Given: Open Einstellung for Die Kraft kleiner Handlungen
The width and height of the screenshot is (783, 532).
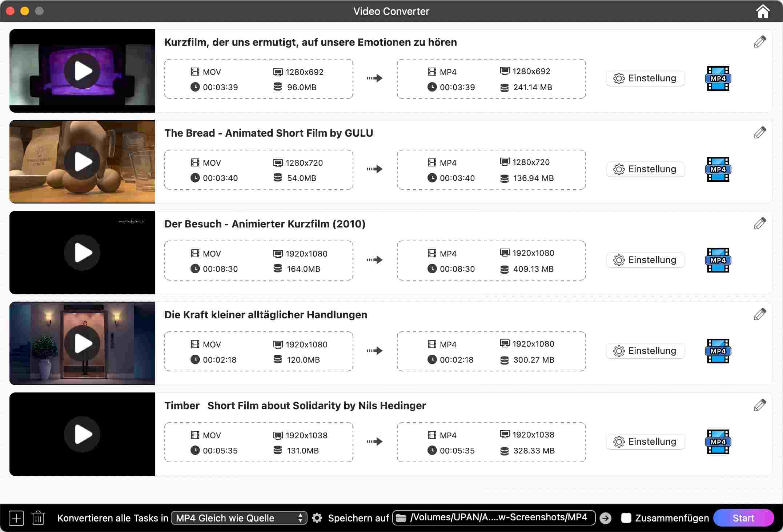Looking at the screenshot, I should (x=645, y=351).
